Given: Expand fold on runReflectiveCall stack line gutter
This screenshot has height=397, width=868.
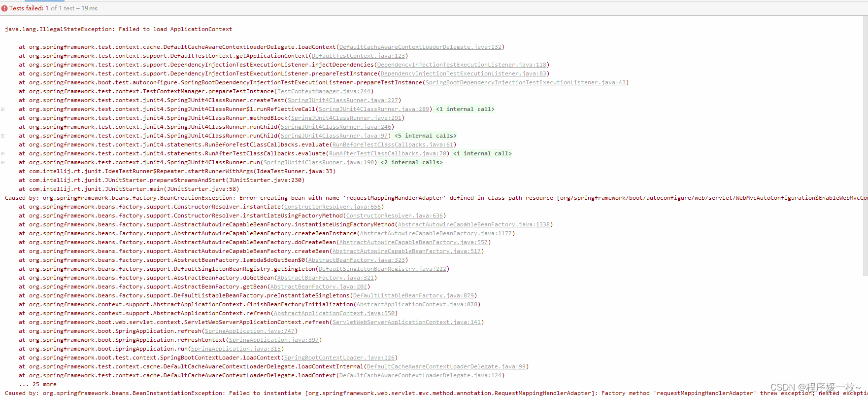Looking at the screenshot, I should [3, 109].
